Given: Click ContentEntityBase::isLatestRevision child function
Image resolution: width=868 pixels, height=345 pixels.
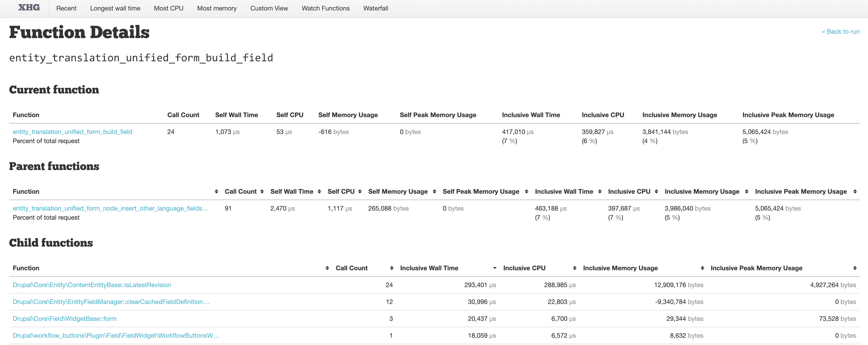Looking at the screenshot, I should tap(92, 285).
